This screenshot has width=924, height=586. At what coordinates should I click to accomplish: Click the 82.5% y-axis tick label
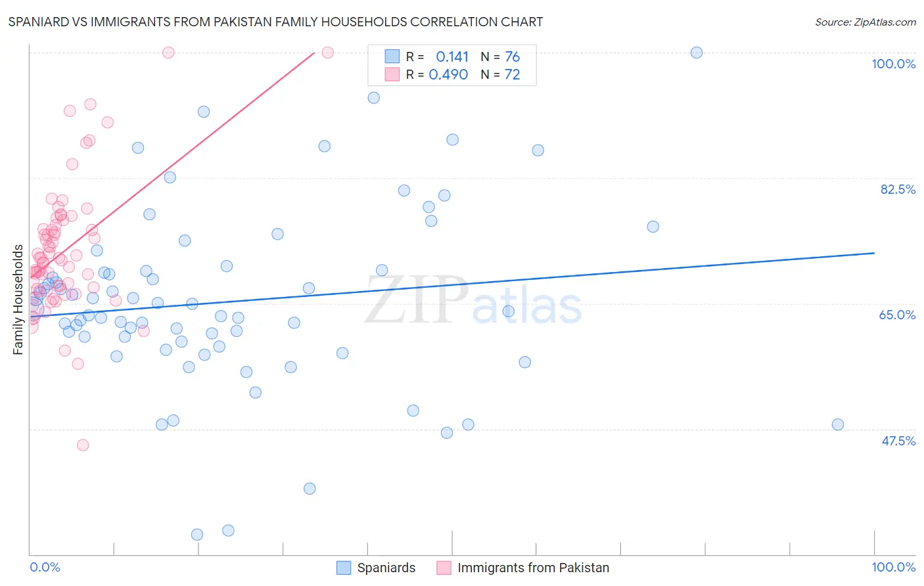tap(898, 189)
